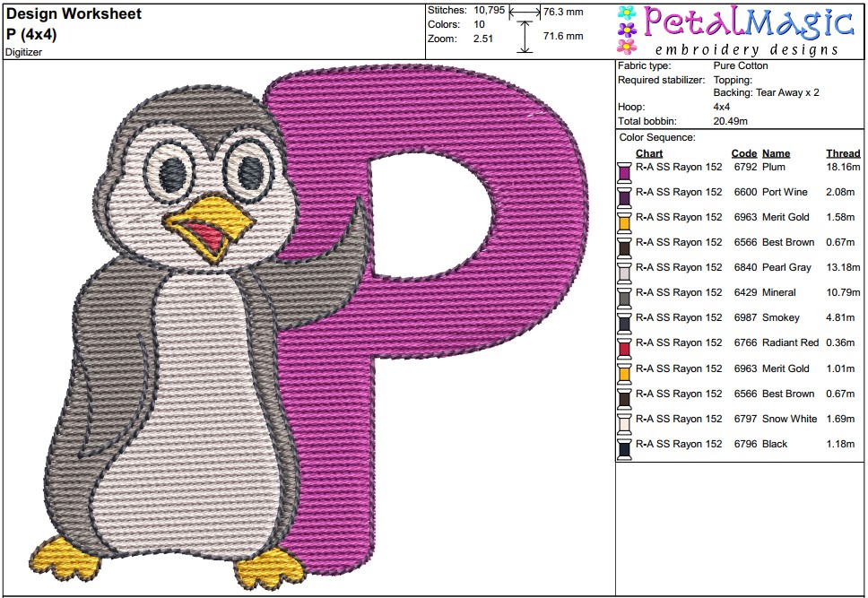Viewport: 868px width, 598px height.
Task: Click the PetalMagic flower logo icon
Action: click(627, 30)
